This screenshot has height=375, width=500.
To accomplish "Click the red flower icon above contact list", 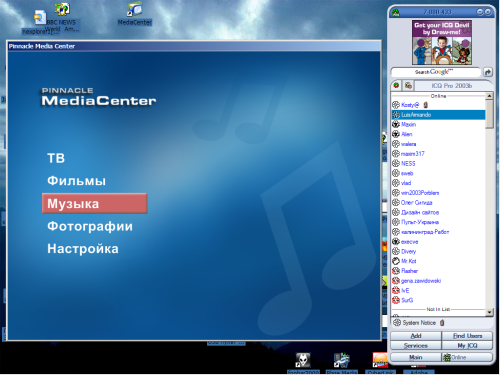I will 396,86.
